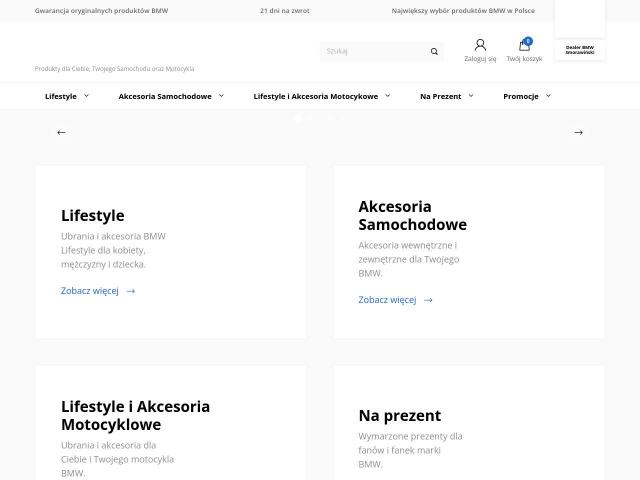
Task: Click the search magnifier icon
Action: [434, 51]
